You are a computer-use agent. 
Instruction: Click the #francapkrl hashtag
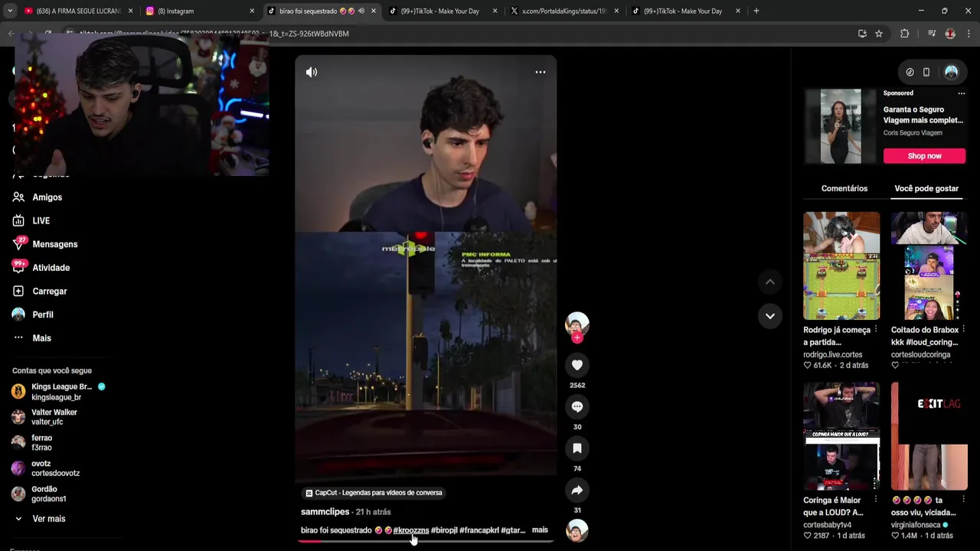pyautogui.click(x=479, y=530)
